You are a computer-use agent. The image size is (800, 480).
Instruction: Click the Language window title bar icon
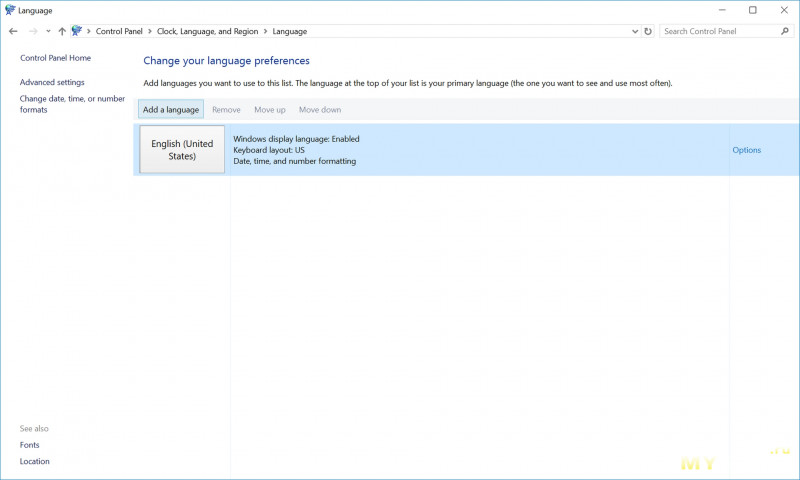10,10
